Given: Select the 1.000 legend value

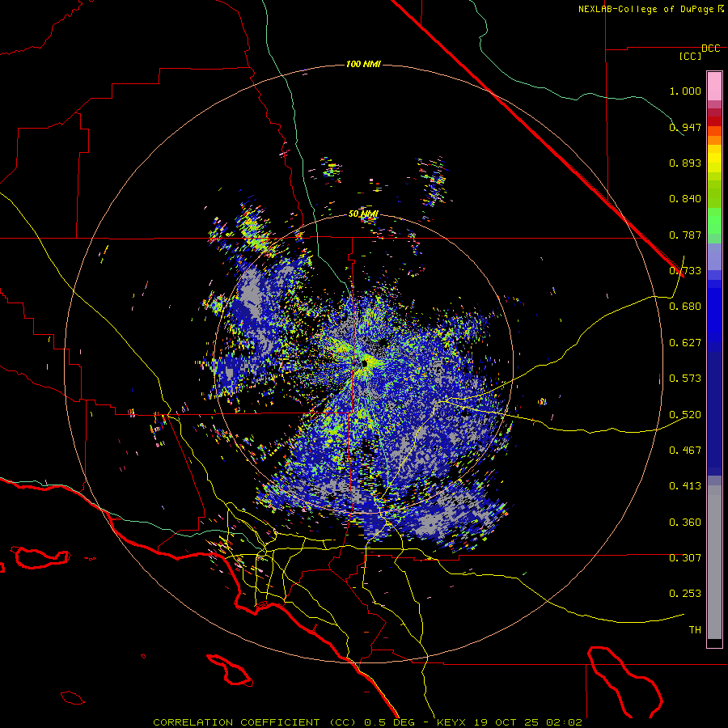Looking at the screenshot, I should [685, 91].
